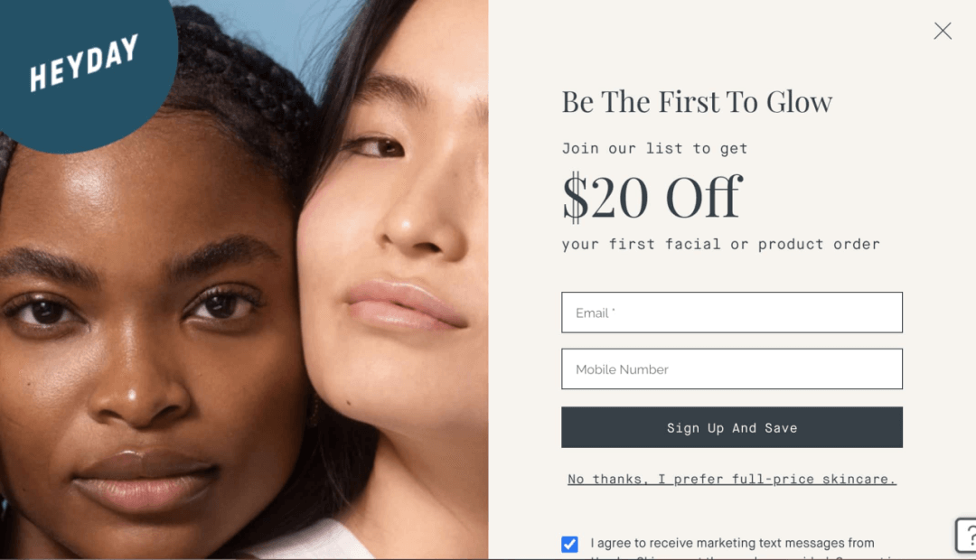
Task: Focus the Email input field
Action: pyautogui.click(x=731, y=313)
